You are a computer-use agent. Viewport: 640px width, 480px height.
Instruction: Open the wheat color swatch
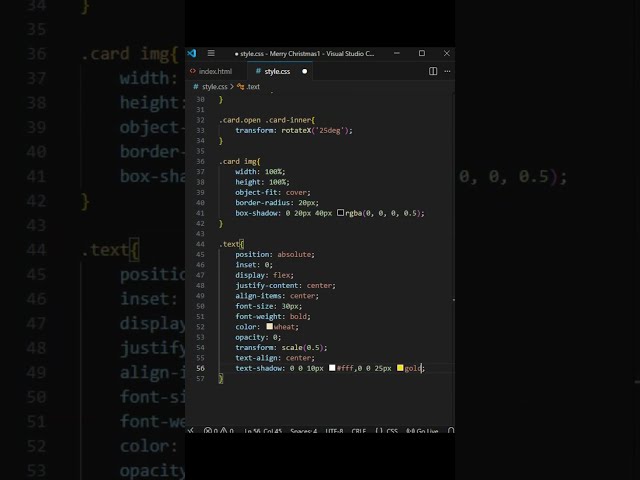pyautogui.click(x=269, y=327)
